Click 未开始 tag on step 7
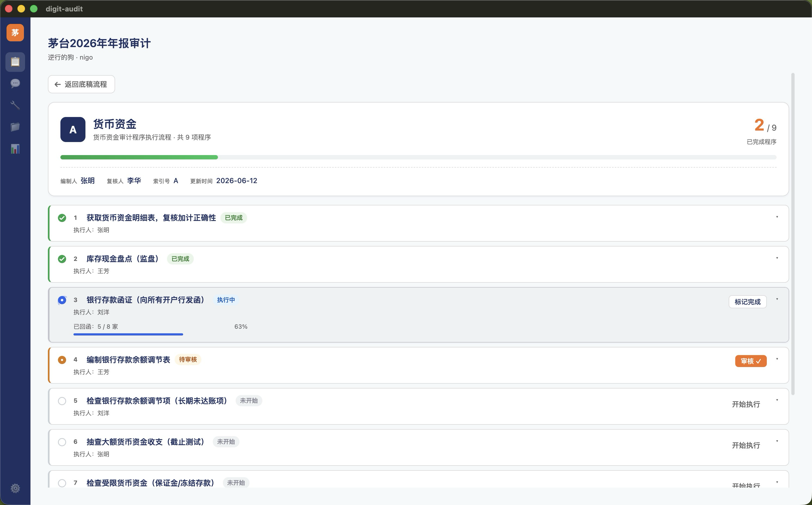This screenshot has width=812, height=505. pyautogui.click(x=236, y=483)
